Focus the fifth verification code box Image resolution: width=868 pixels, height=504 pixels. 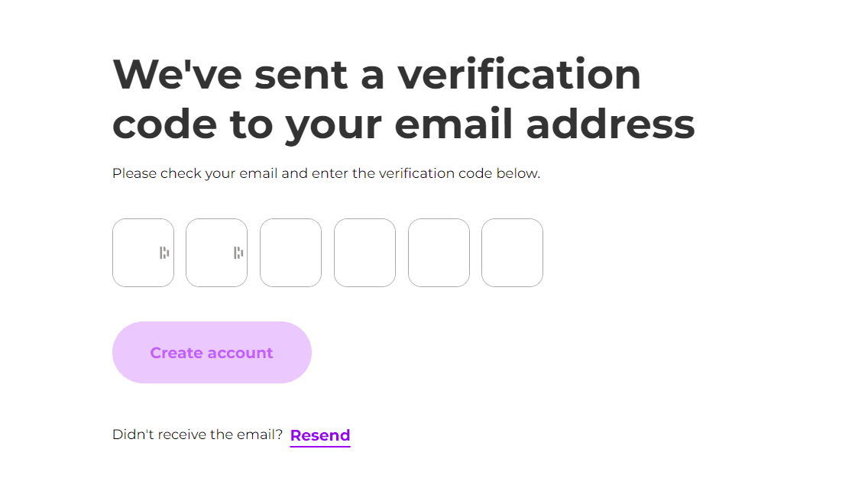(x=439, y=252)
